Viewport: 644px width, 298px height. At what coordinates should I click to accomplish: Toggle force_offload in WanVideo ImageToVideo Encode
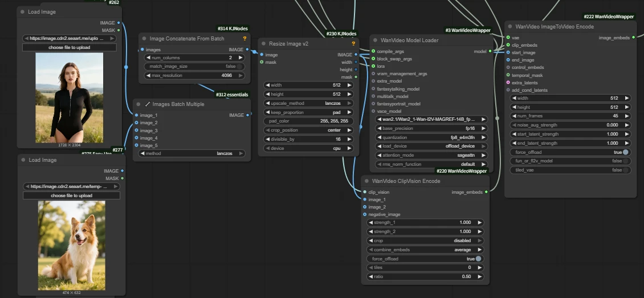point(625,152)
